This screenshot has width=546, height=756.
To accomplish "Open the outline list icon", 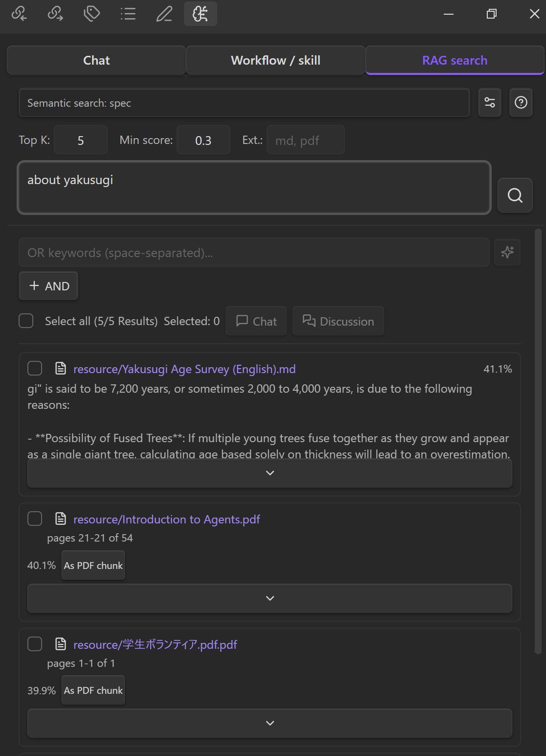I will click(128, 14).
